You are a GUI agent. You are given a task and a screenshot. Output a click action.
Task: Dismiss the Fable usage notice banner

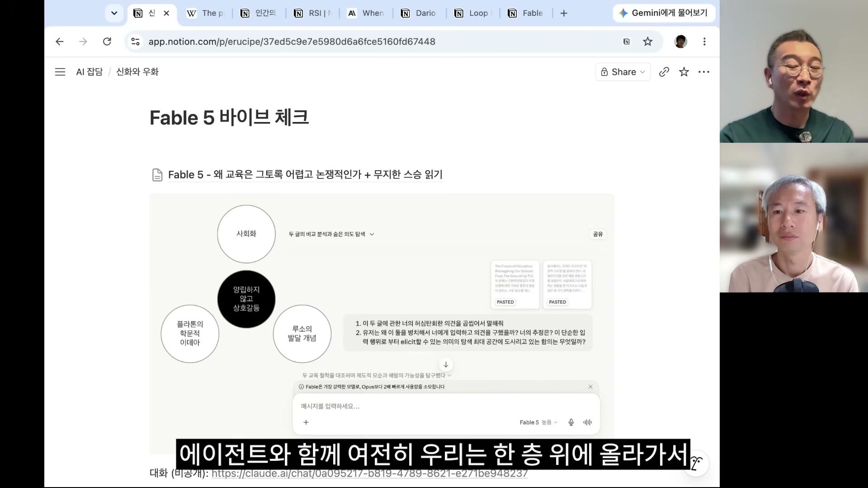pos(590,387)
